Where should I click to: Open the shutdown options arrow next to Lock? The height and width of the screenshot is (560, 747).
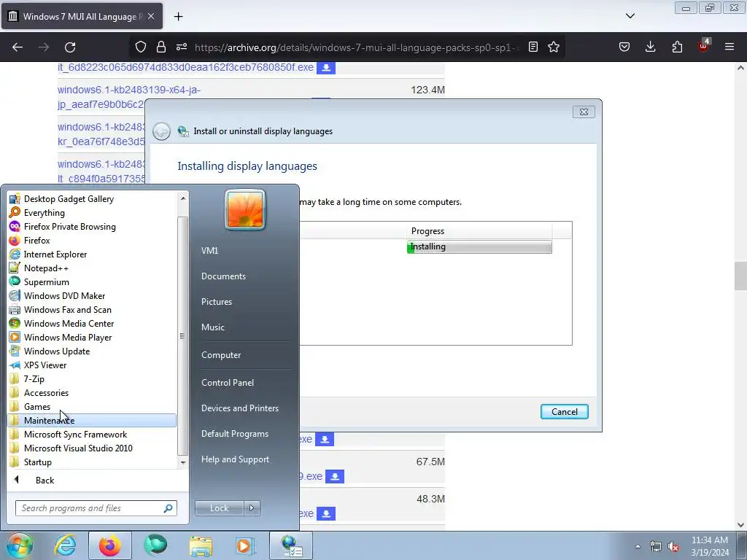point(252,508)
